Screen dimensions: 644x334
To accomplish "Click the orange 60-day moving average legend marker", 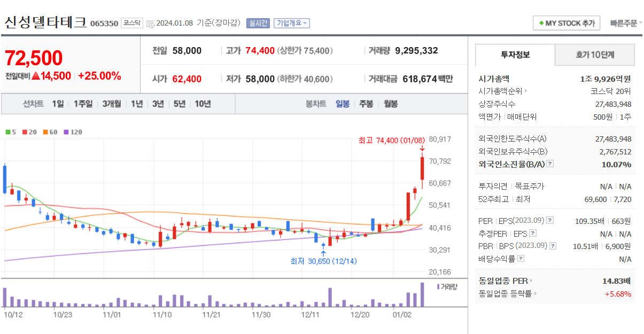I will tap(45, 132).
